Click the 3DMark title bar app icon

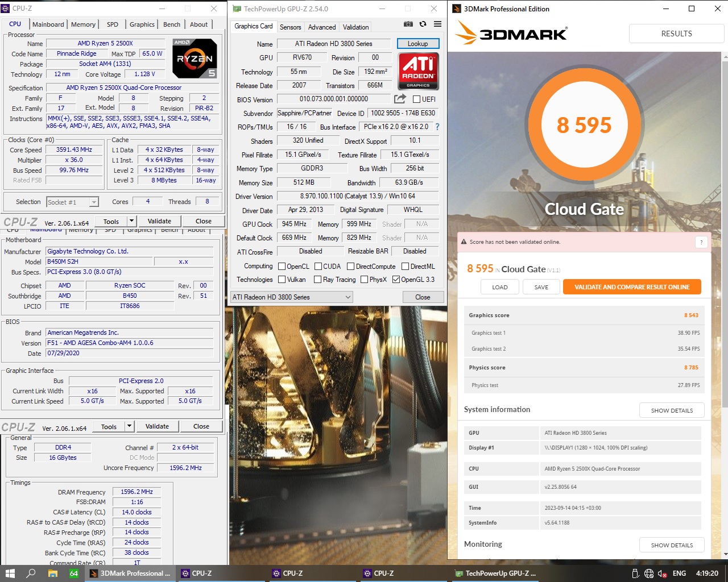tap(457, 9)
